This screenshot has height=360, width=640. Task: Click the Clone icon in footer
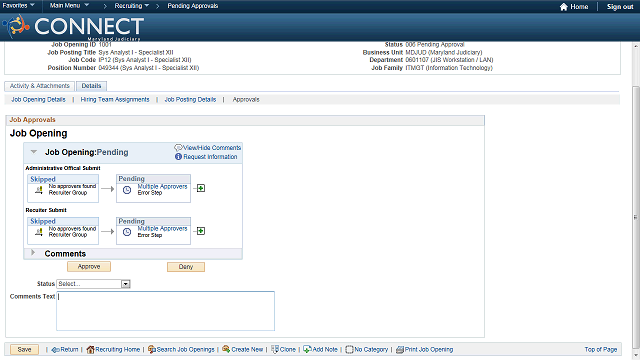click(x=275, y=349)
